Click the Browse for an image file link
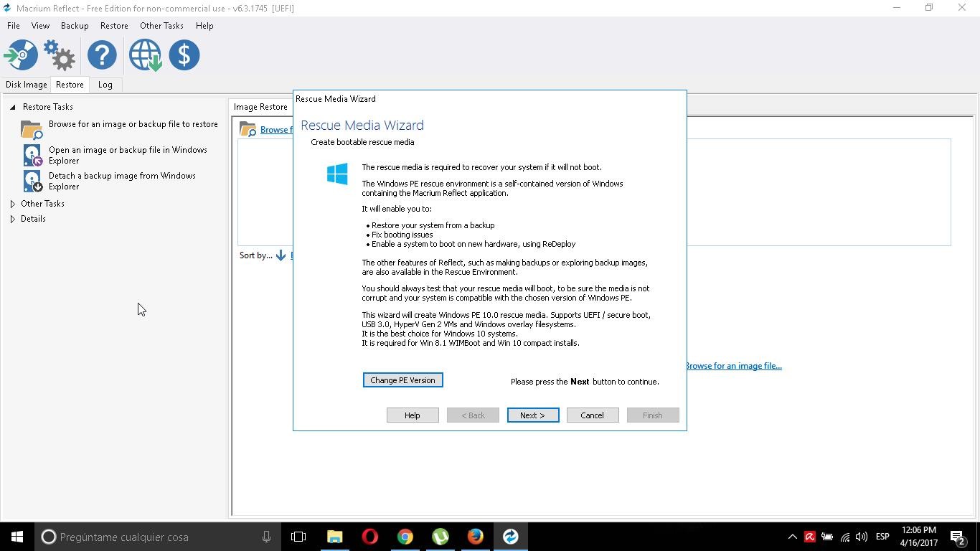The height and width of the screenshot is (551, 980). [x=734, y=366]
